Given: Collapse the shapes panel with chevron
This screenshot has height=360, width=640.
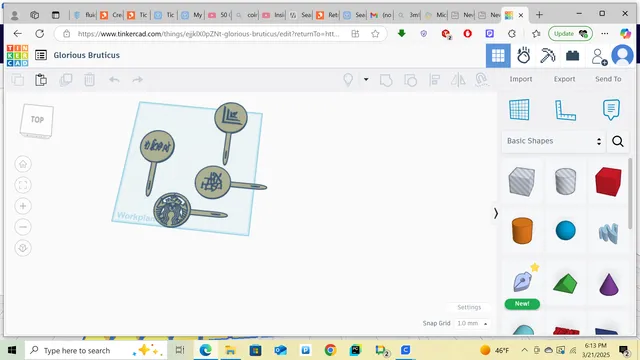Looking at the screenshot, I should (x=496, y=213).
